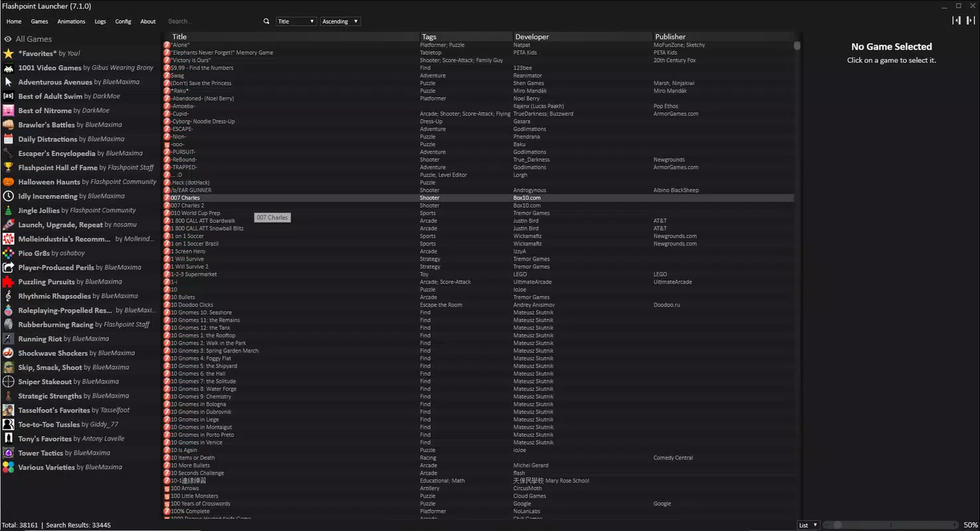Image resolution: width=980 pixels, height=531 pixels.
Task: Click the Publisher column header
Action: [x=723, y=37]
